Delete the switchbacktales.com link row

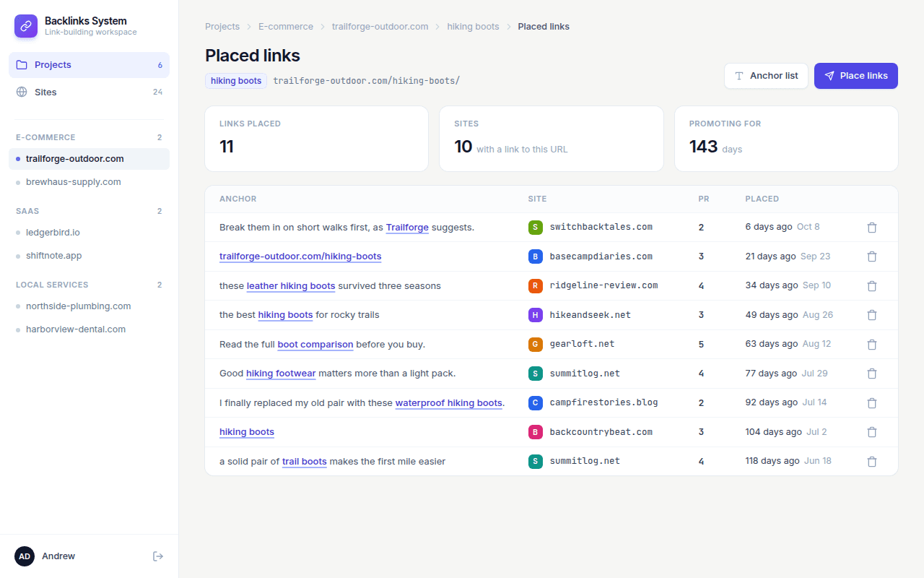pos(871,228)
